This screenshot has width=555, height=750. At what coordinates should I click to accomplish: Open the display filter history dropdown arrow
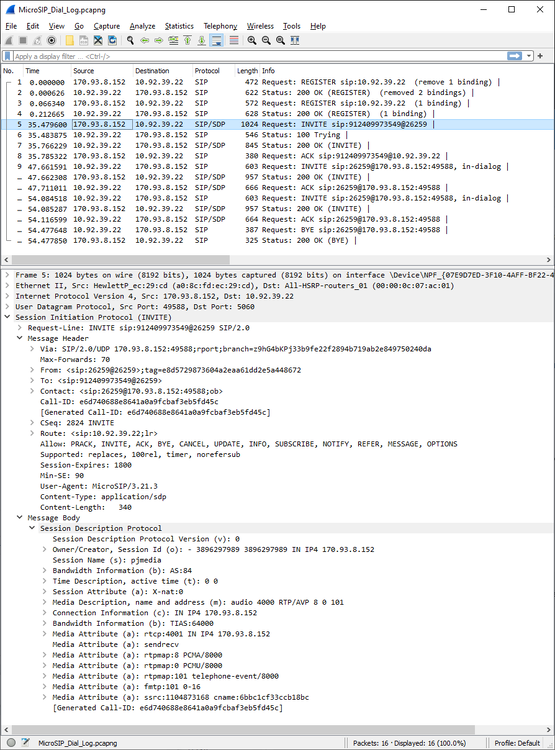(x=529, y=56)
